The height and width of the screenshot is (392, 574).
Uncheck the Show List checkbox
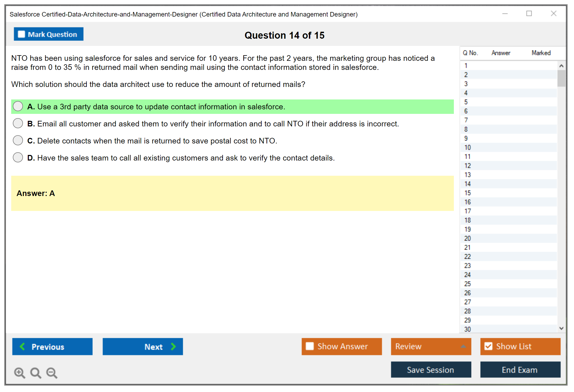[488, 346]
